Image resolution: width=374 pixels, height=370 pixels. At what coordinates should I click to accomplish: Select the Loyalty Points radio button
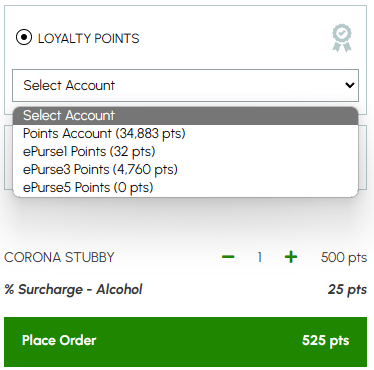pyautogui.click(x=24, y=37)
